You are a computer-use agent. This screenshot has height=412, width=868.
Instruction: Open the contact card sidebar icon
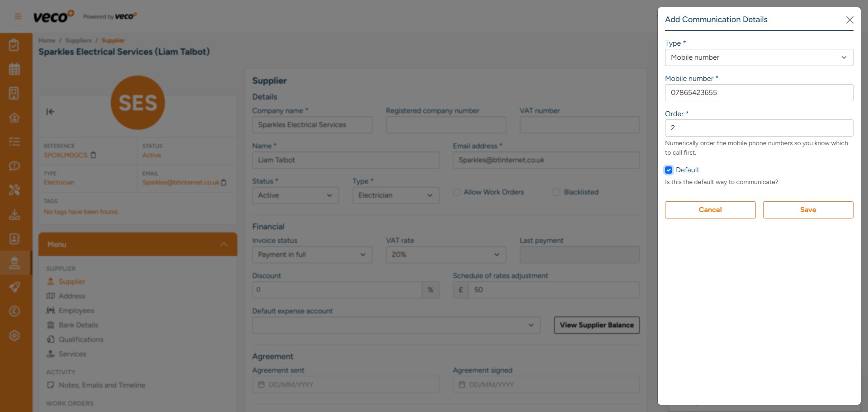pos(14,238)
